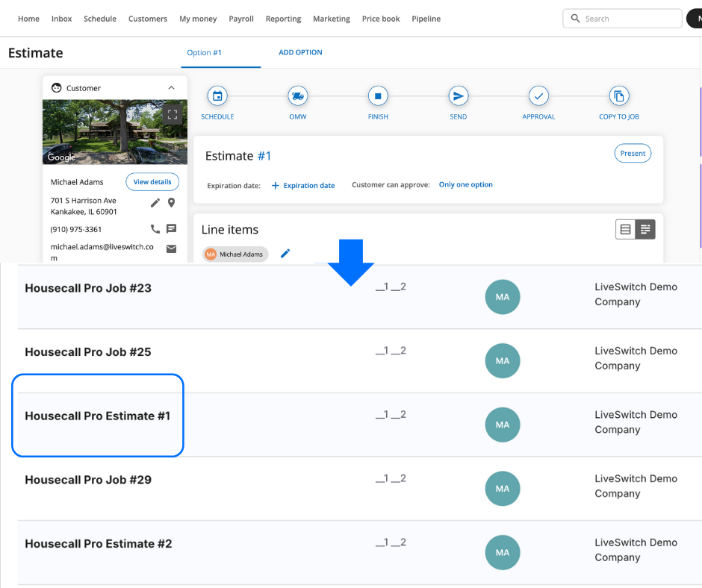Click the Send paper plane icon

459,96
